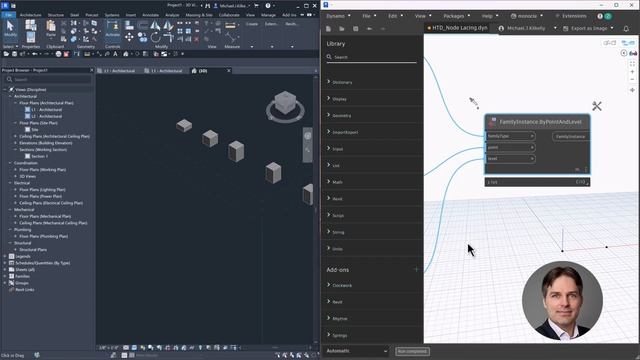Zoom in on the Dynamo canvas
The width and height of the screenshot is (640, 360).
click(632, 72)
